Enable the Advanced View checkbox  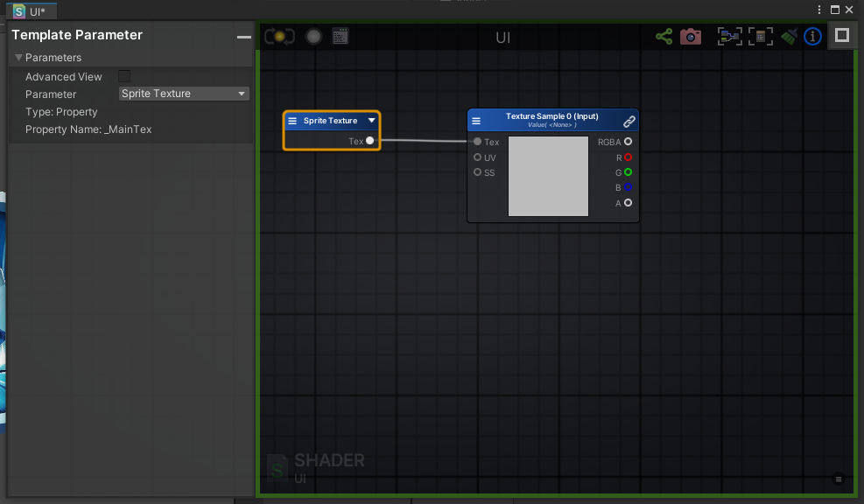124,77
